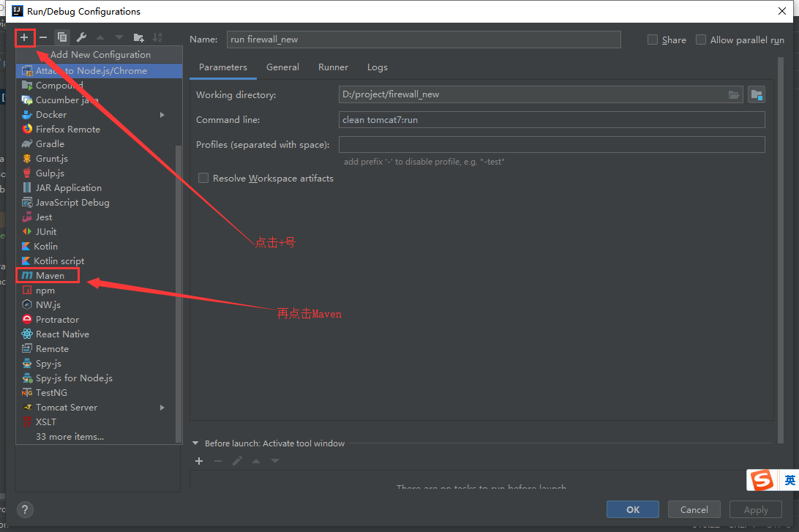Select Firefox Remote configuration type
The image size is (799, 532).
99,130
